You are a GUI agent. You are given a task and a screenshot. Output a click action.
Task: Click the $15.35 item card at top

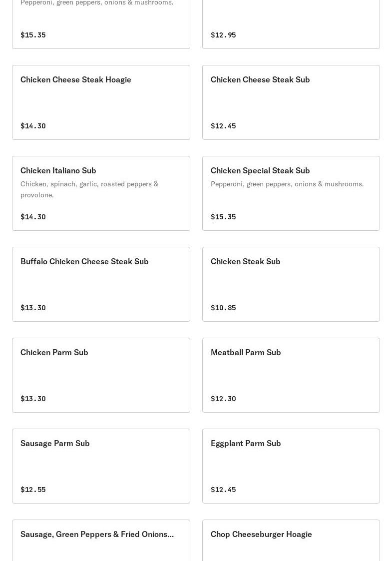[x=101, y=24]
